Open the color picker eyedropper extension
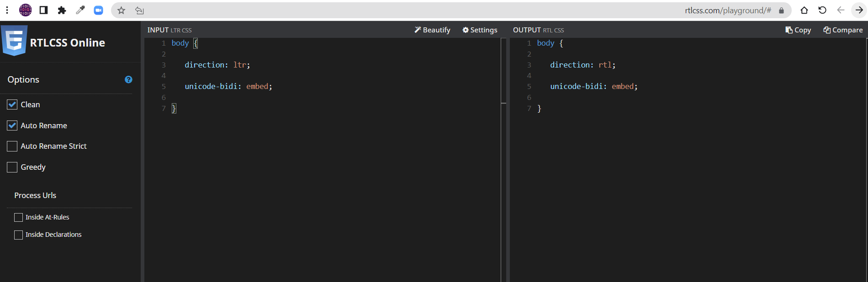Viewport: 868px width, 282px height. click(x=80, y=10)
